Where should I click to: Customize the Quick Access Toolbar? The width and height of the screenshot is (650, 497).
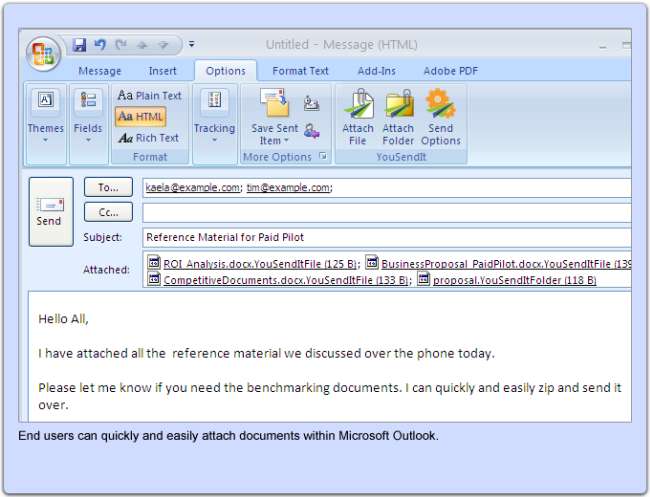click(192, 44)
